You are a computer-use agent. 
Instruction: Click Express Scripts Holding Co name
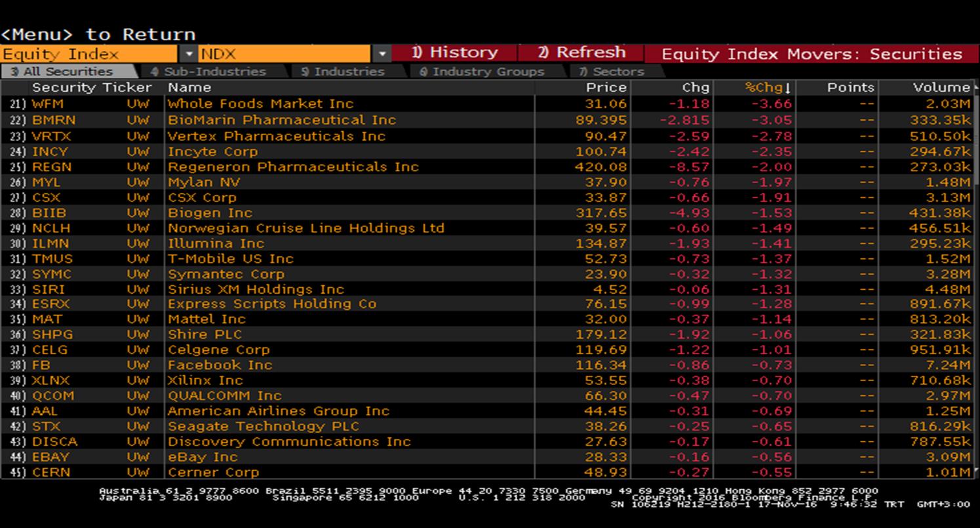272,304
